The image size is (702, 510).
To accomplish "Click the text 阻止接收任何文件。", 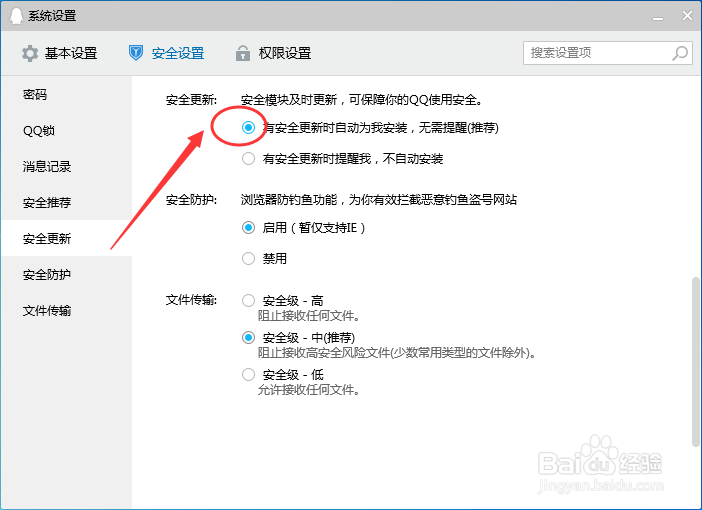I will click(309, 316).
